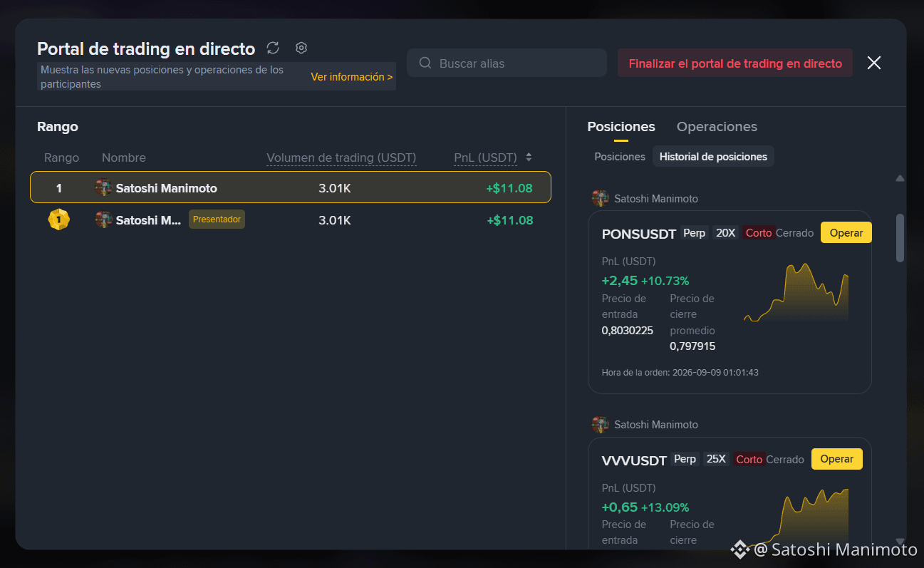Refresh the live trading portal data

pos(273,48)
